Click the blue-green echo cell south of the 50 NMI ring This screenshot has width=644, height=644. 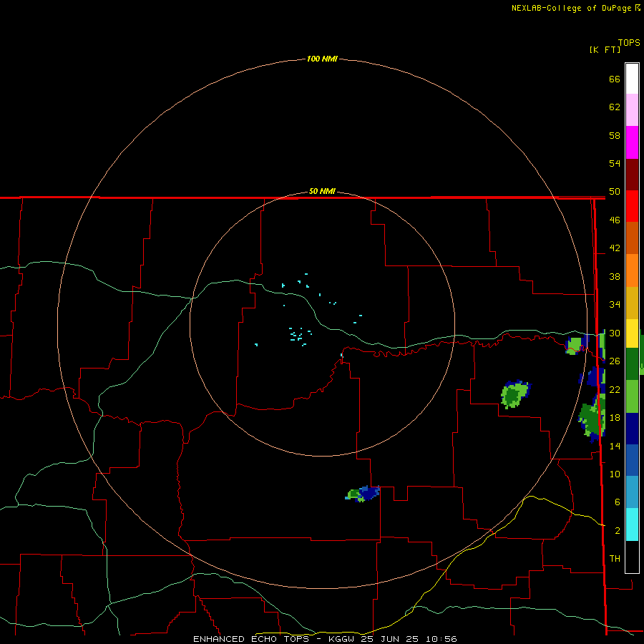(x=362, y=493)
